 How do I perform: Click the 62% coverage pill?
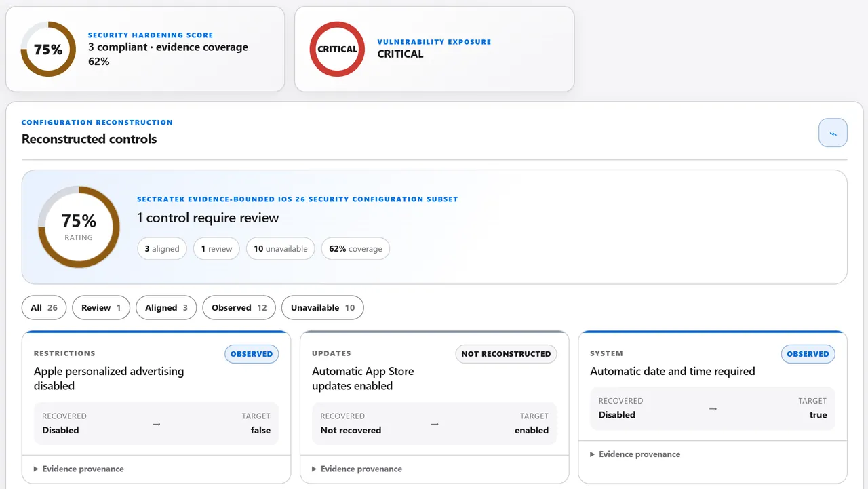[355, 249]
